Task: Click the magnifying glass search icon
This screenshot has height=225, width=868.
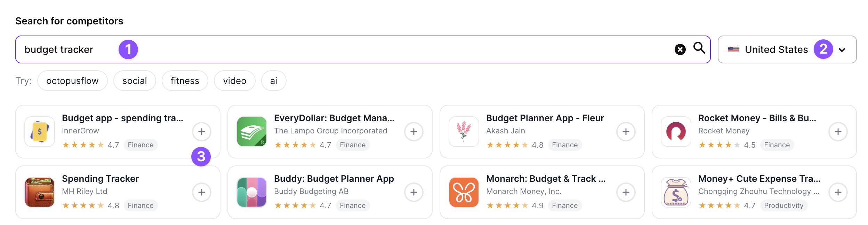Action: [699, 48]
